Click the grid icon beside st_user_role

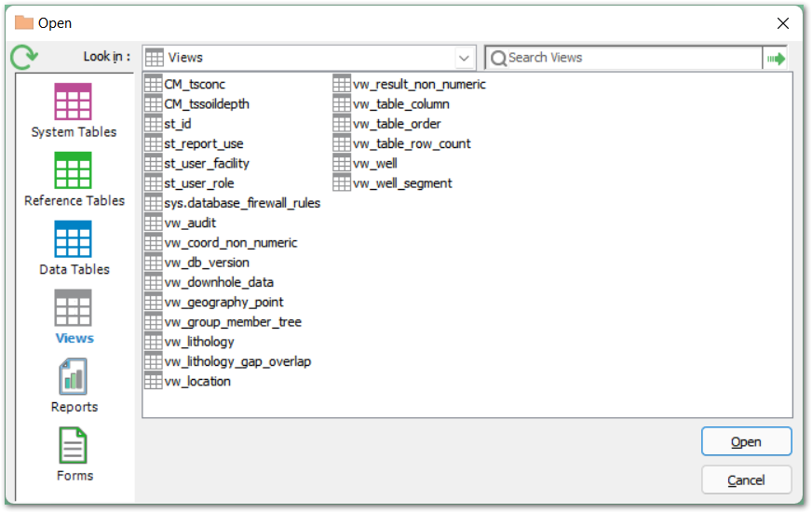[x=154, y=183]
